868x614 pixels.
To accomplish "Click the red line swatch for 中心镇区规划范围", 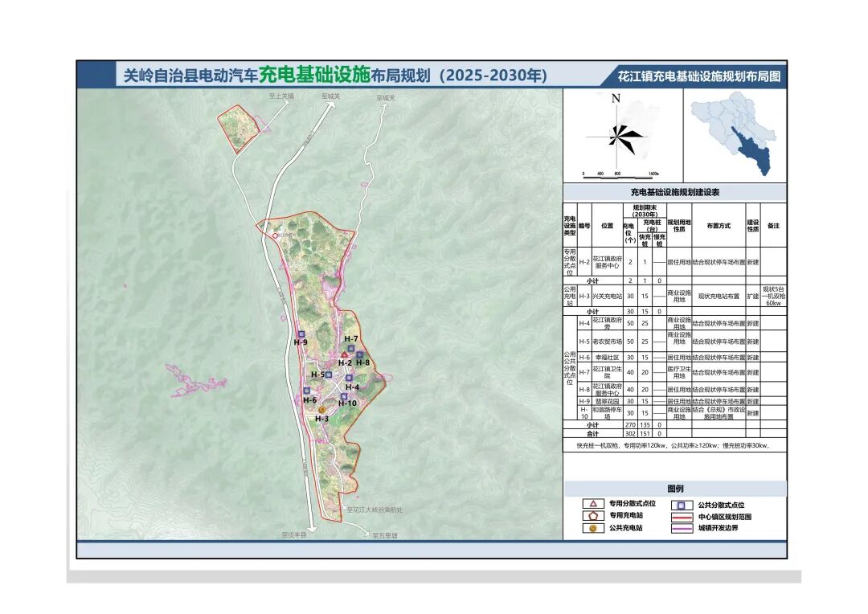I will pyautogui.click(x=682, y=517).
